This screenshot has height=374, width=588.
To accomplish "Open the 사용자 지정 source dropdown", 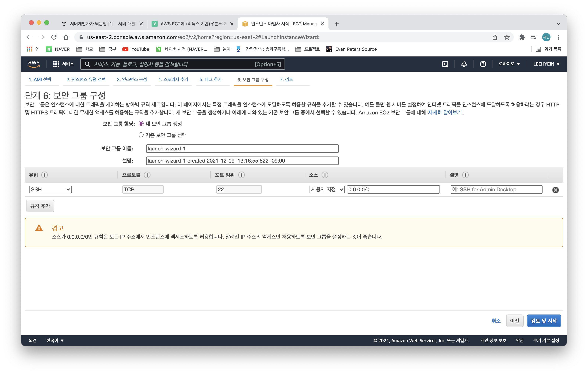I will (x=327, y=189).
